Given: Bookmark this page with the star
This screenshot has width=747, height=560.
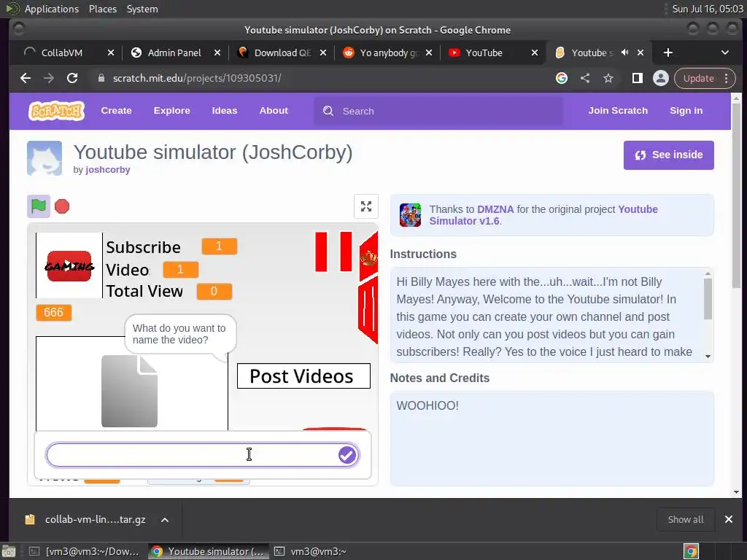Looking at the screenshot, I should (x=608, y=78).
